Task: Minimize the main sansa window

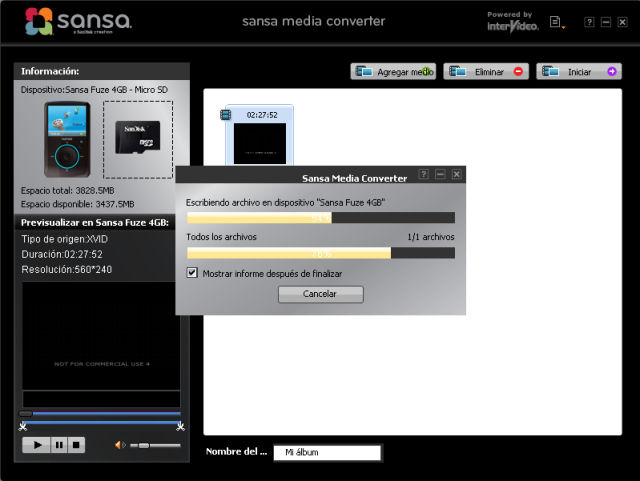Action: pos(606,22)
